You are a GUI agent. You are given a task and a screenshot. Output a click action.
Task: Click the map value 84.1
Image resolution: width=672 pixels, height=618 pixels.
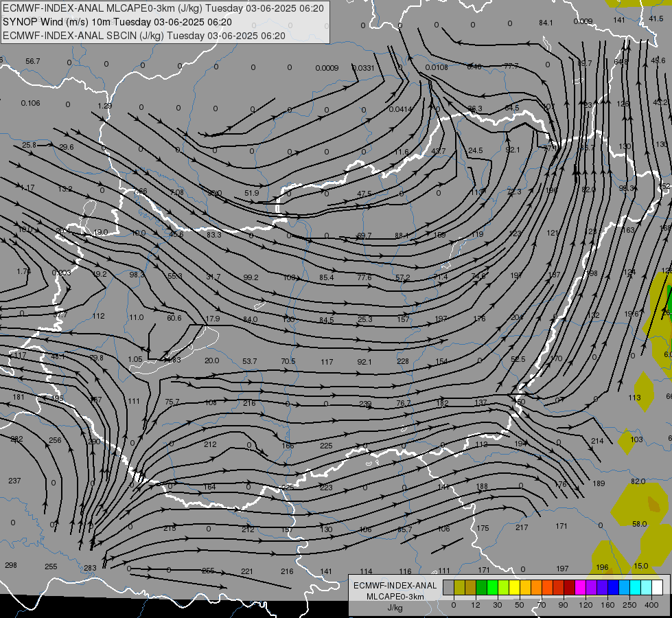click(546, 23)
